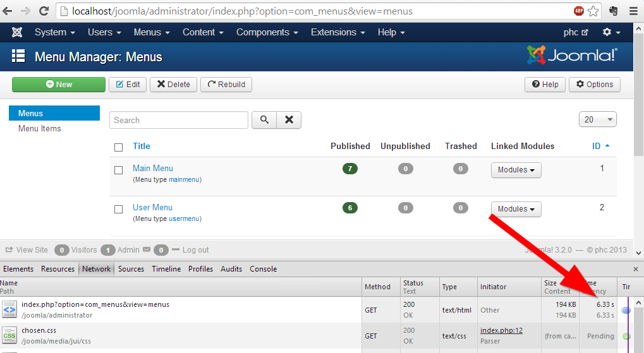Open the Help dropdown in the navbar
The image size is (644, 353).
coord(391,32)
